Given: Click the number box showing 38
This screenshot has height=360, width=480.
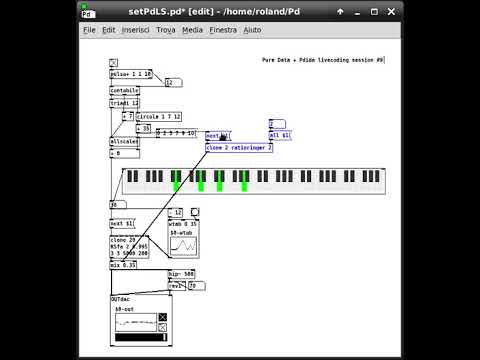Looking at the screenshot, I should pyautogui.click(x=118, y=205).
